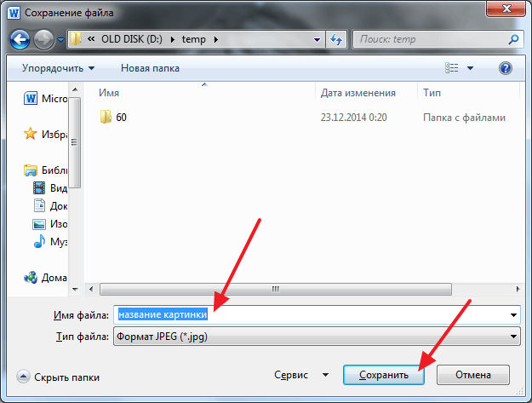The height and width of the screenshot is (403, 532).
Task: Open help with the question mark icon
Action: (506, 68)
